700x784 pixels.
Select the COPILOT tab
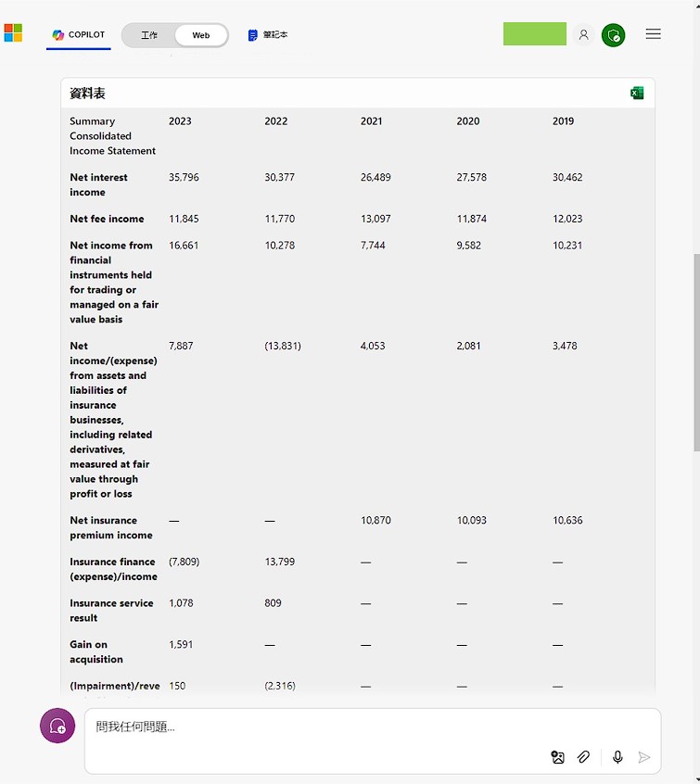click(x=79, y=35)
